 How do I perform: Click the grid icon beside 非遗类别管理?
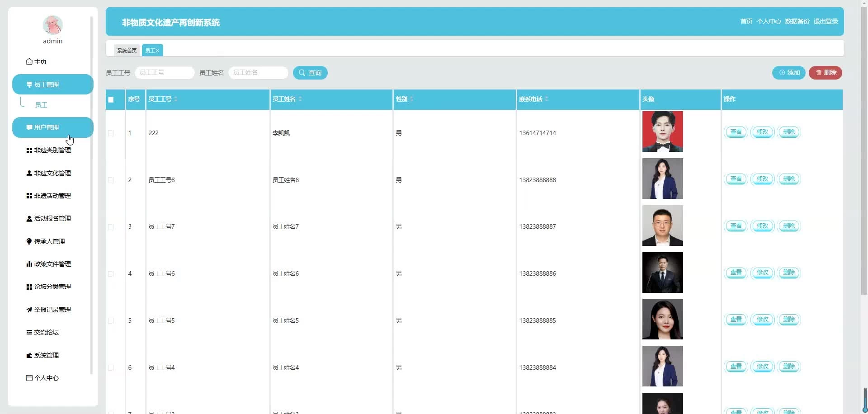(x=29, y=151)
